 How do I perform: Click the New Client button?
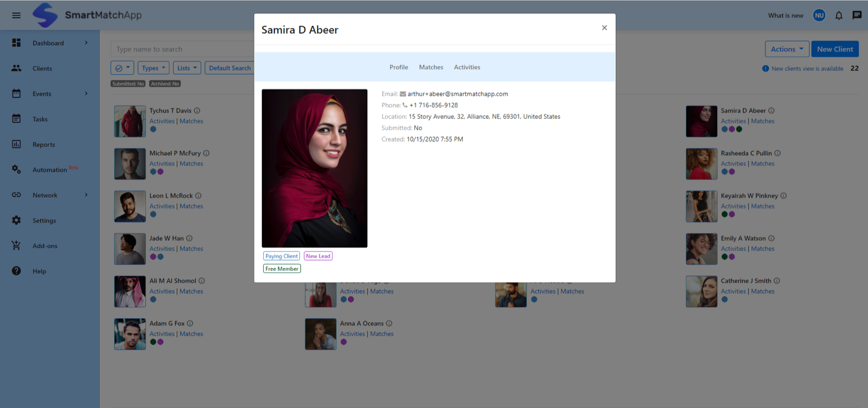coord(835,49)
